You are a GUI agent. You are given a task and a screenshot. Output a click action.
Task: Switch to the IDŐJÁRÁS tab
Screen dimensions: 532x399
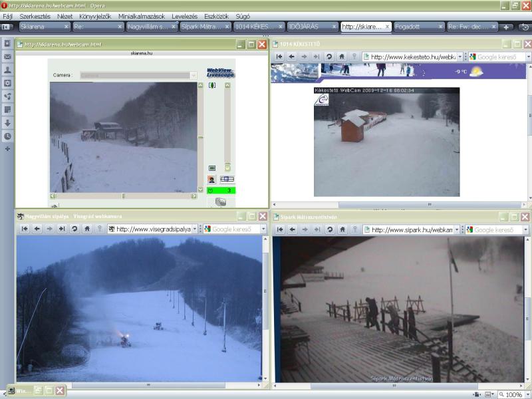click(312, 27)
